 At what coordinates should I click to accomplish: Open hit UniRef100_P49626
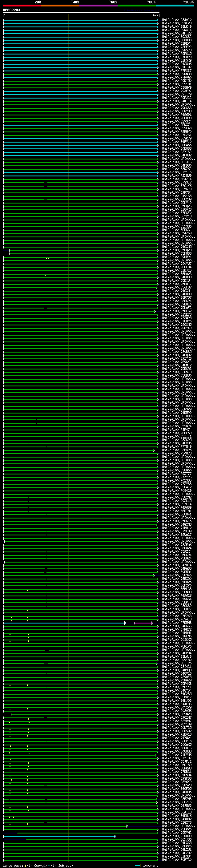177,596
